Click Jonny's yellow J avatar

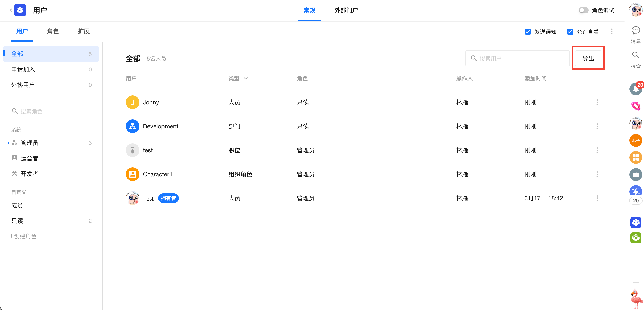133,102
